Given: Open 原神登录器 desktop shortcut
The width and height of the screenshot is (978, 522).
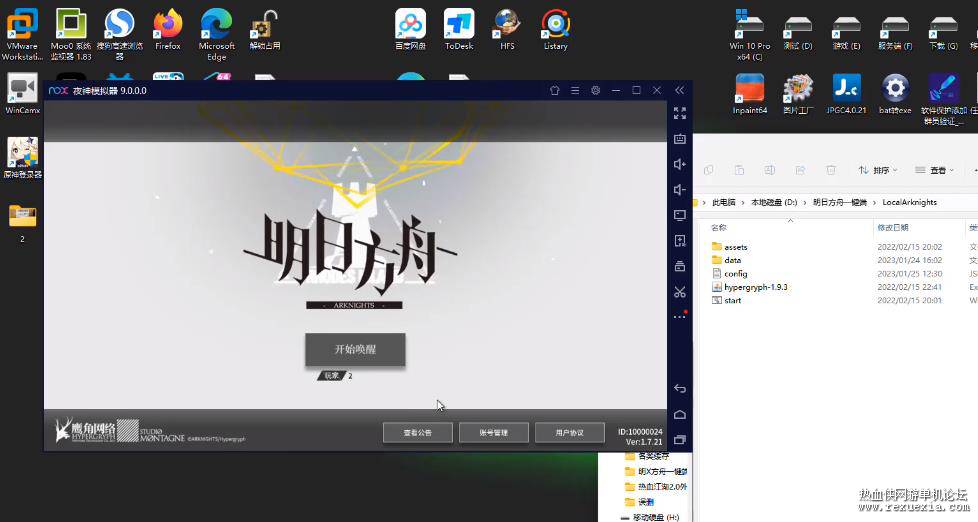Looking at the screenshot, I should [22, 157].
